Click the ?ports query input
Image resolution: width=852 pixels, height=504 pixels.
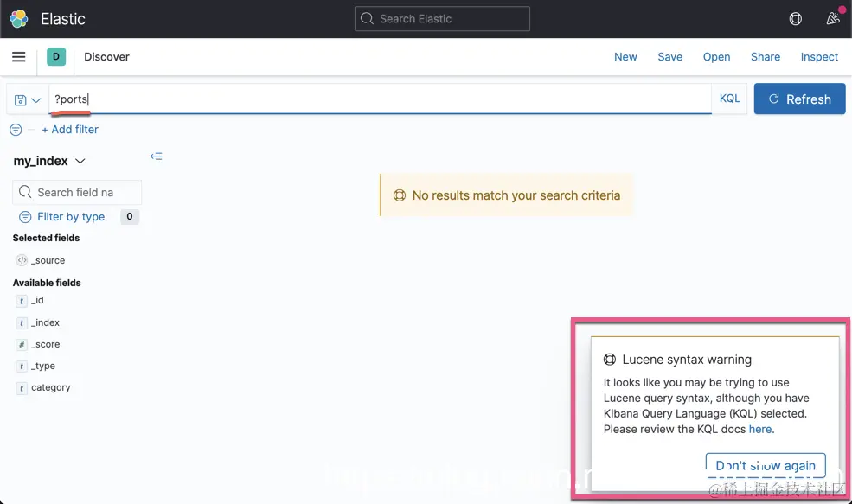pos(380,99)
